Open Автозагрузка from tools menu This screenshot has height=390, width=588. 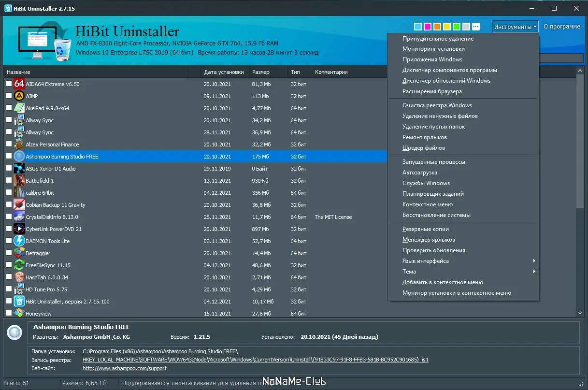coord(463,173)
